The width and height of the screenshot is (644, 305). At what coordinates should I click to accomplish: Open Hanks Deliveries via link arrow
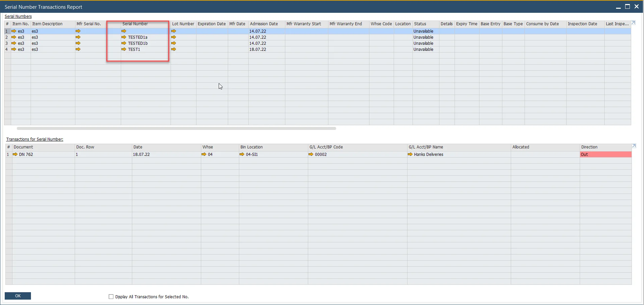[410, 154]
